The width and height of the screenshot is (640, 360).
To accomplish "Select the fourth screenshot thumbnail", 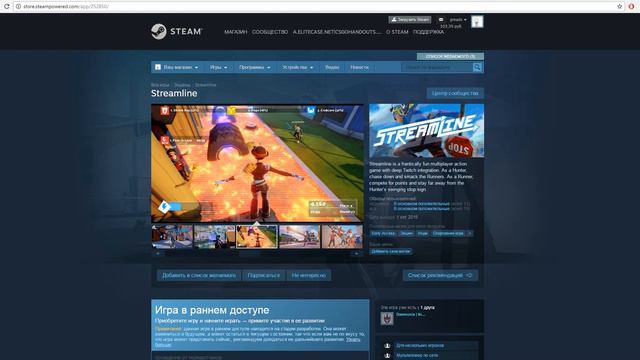I will 300,236.
